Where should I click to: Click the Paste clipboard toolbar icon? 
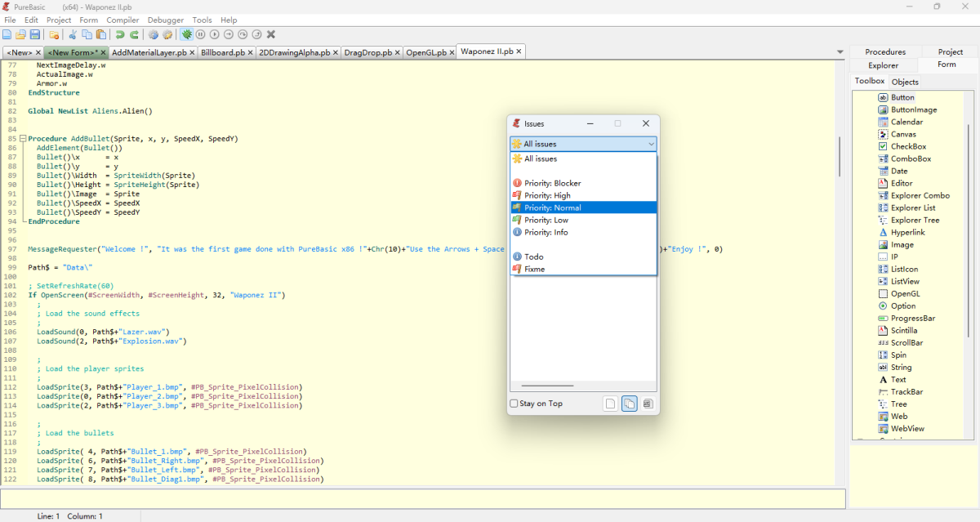click(100, 34)
